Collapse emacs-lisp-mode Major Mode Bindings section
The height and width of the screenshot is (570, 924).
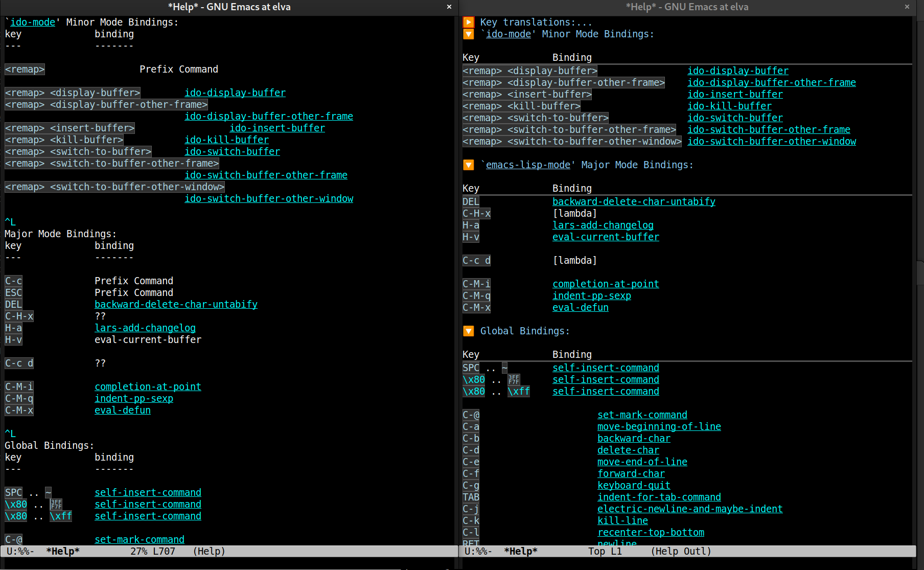click(468, 165)
